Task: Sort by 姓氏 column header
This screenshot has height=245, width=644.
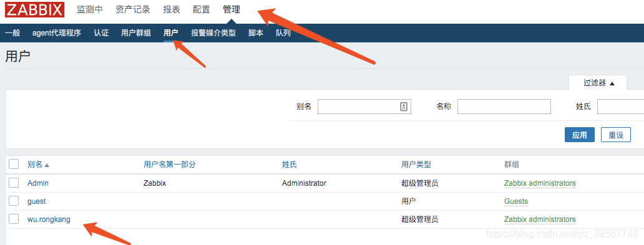Action: [289, 165]
